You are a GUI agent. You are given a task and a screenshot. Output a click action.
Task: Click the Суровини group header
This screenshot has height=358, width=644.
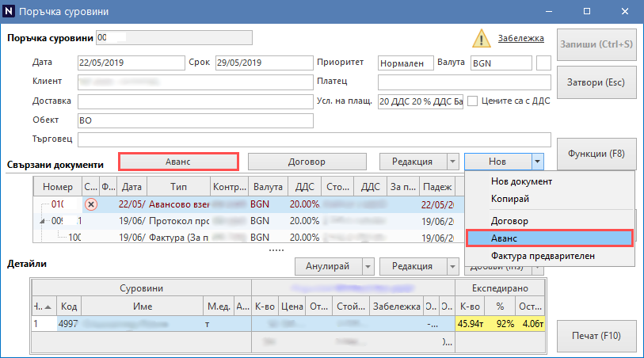coord(142,288)
